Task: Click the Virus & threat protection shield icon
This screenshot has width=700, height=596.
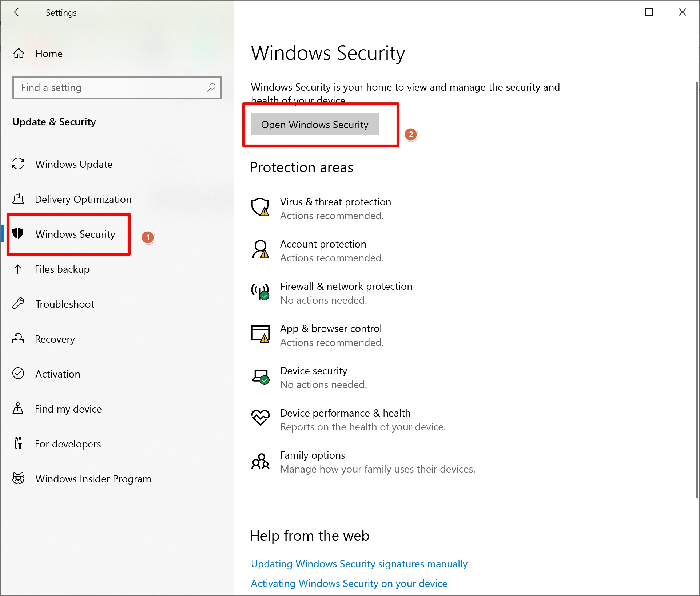Action: pos(260,207)
